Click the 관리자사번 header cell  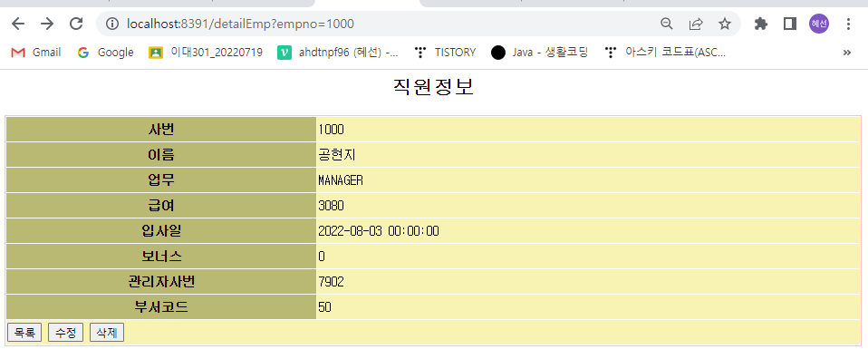coord(161,282)
